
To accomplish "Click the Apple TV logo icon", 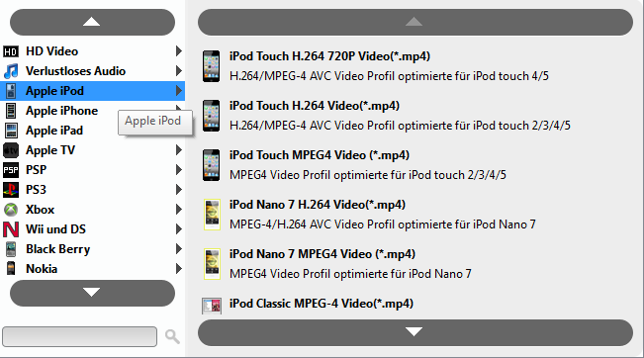I will (11, 150).
